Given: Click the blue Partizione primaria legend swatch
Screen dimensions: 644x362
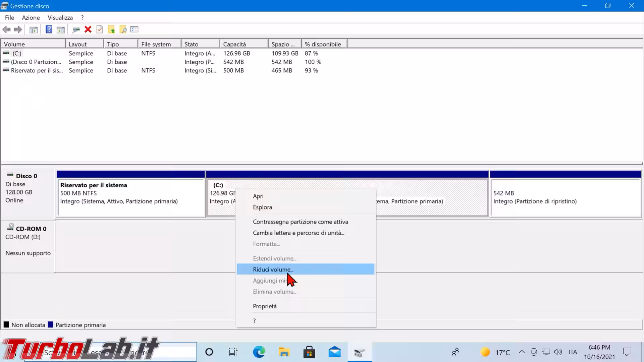Looking at the screenshot, I should click(51, 324).
